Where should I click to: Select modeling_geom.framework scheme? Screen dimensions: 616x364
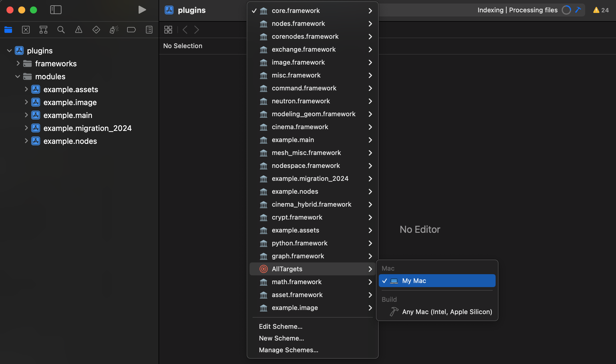point(312,114)
